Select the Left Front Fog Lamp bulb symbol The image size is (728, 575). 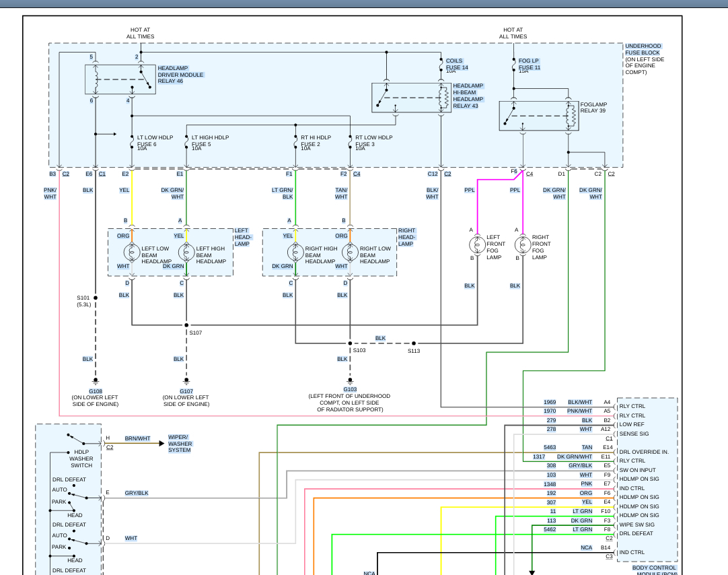coord(477,244)
